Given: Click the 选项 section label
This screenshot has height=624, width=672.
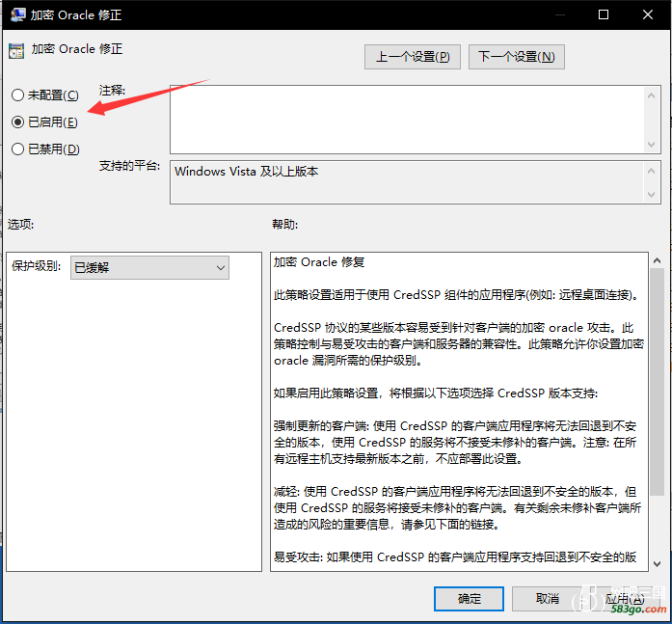Looking at the screenshot, I should [x=20, y=224].
